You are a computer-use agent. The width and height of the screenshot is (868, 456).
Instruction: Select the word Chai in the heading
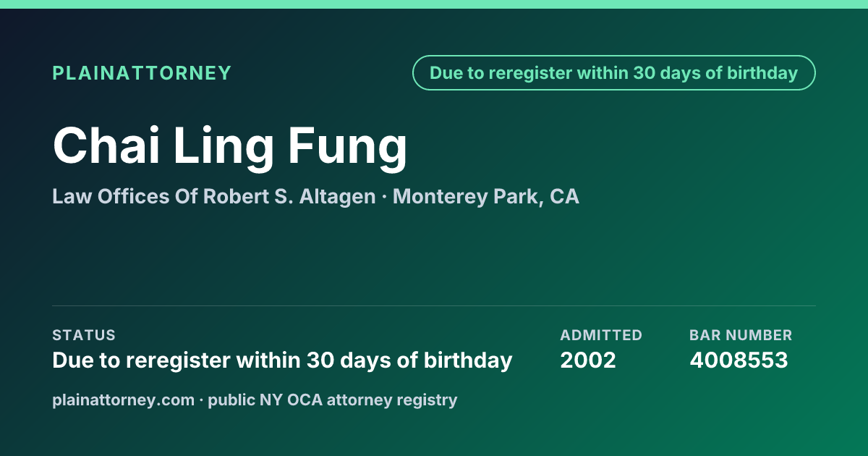[x=106, y=145]
